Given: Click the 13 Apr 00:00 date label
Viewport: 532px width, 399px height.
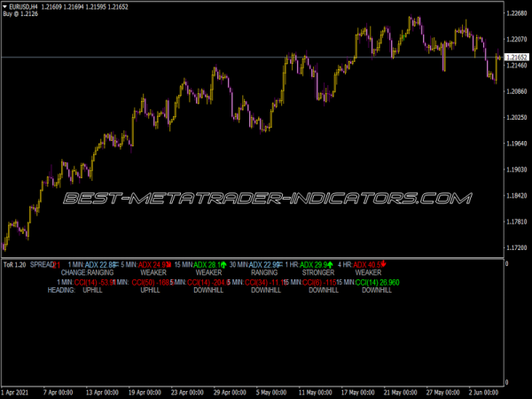Looking at the screenshot, I should [x=102, y=393].
